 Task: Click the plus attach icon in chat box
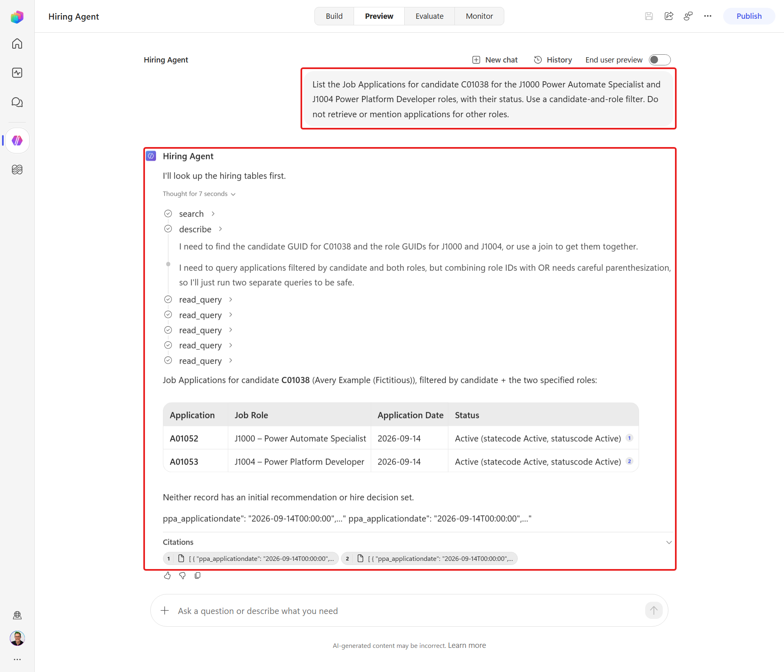coord(165,611)
